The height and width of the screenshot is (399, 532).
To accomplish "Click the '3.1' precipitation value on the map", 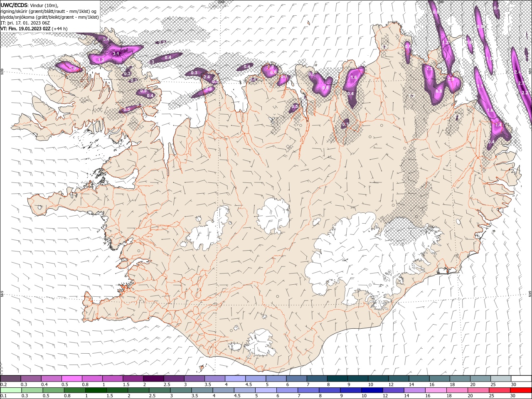I will click(116, 54).
